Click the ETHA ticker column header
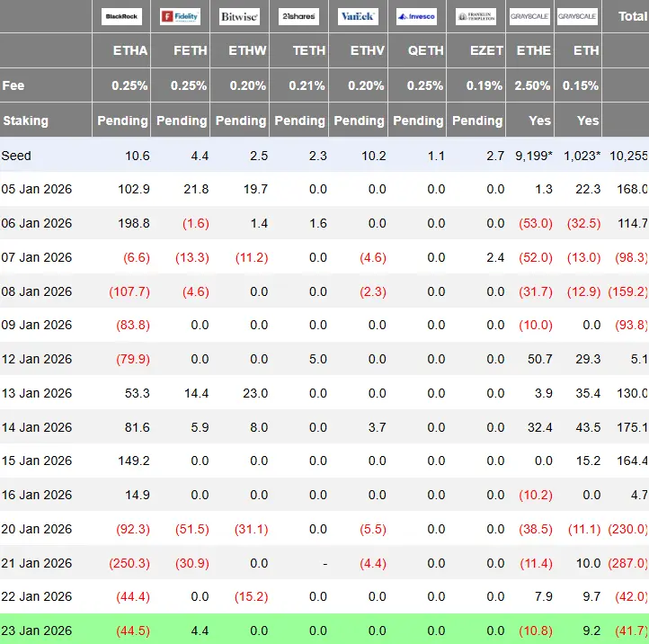The height and width of the screenshot is (644, 649). coord(130,51)
